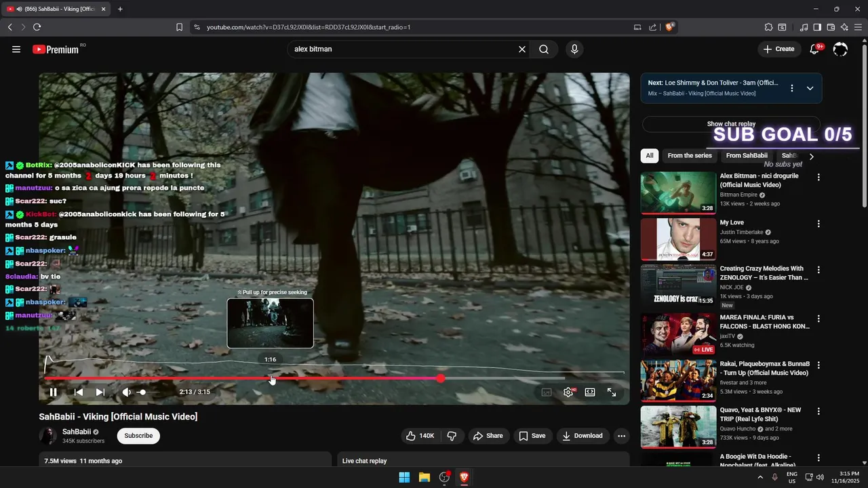The width and height of the screenshot is (868, 488).
Task: Open Mix playlist options menu
Action: tap(792, 88)
